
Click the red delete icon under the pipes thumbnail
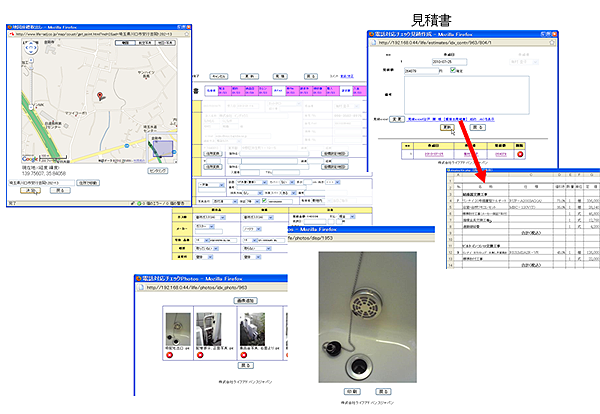coord(200,355)
